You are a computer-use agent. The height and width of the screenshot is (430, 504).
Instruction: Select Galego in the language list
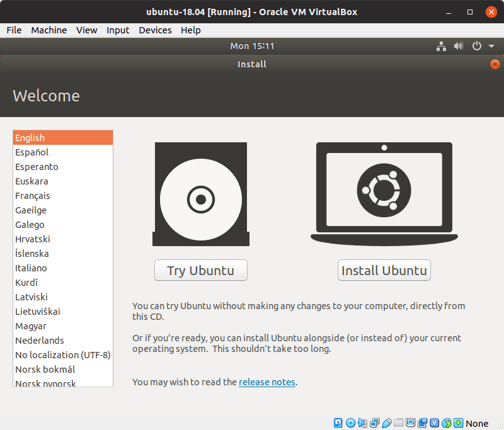click(x=63, y=225)
